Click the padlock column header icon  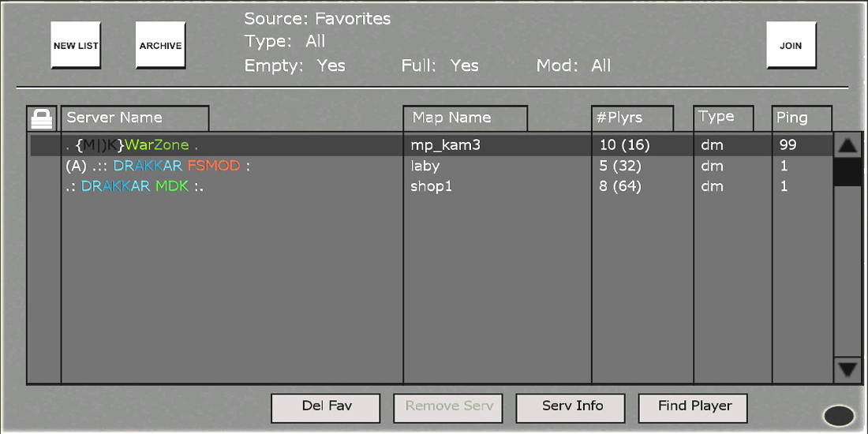tap(41, 118)
